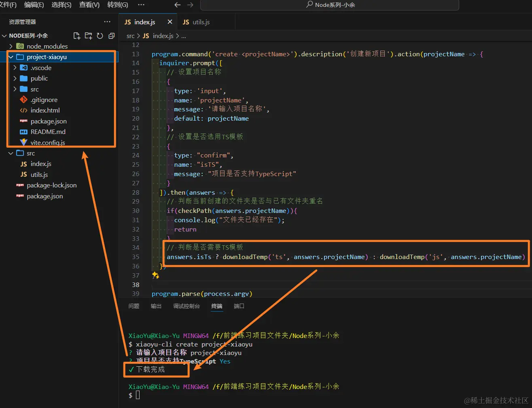Go back with the navigation arrow
Viewport: 532px width, 408px height.
click(177, 5)
